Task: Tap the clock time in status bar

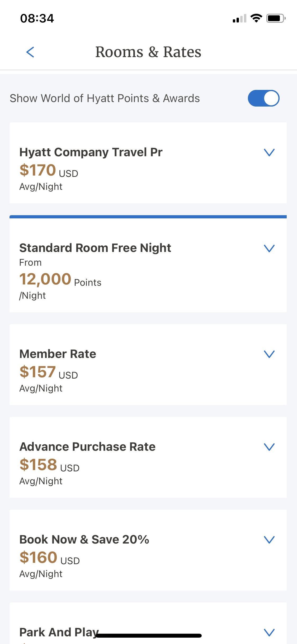Action: pyautogui.click(x=37, y=19)
